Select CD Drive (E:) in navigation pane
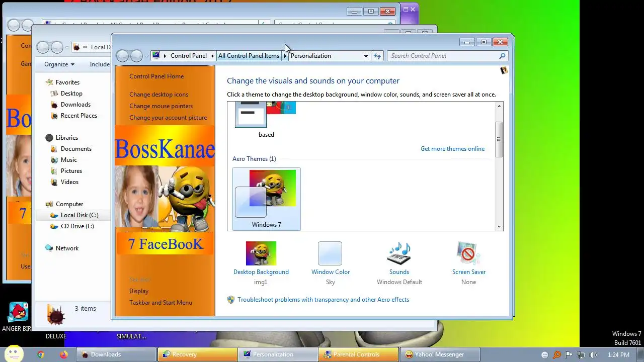The height and width of the screenshot is (362, 644). click(77, 226)
